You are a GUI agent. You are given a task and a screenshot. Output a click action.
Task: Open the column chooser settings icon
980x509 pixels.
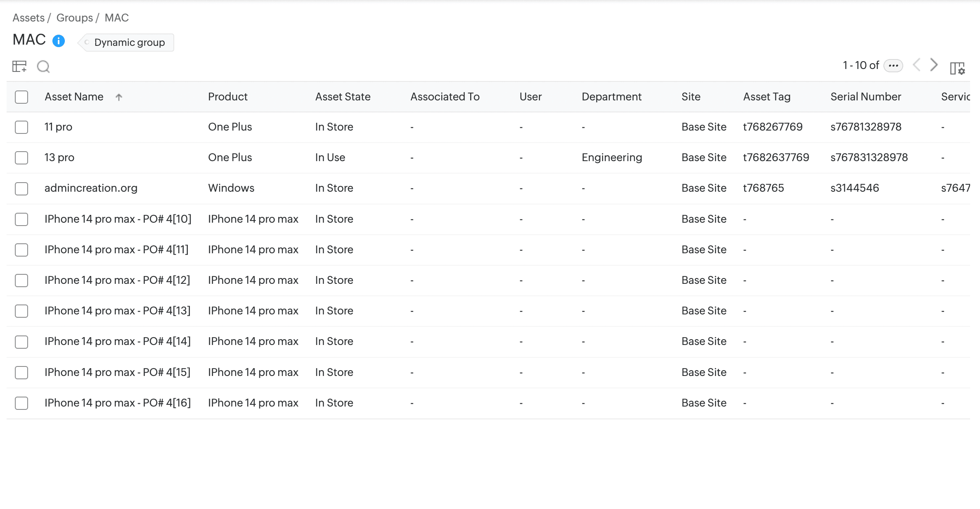tap(957, 68)
